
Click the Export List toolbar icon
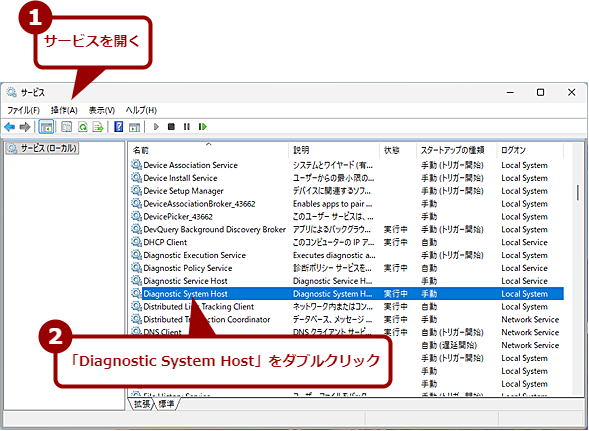click(98, 127)
